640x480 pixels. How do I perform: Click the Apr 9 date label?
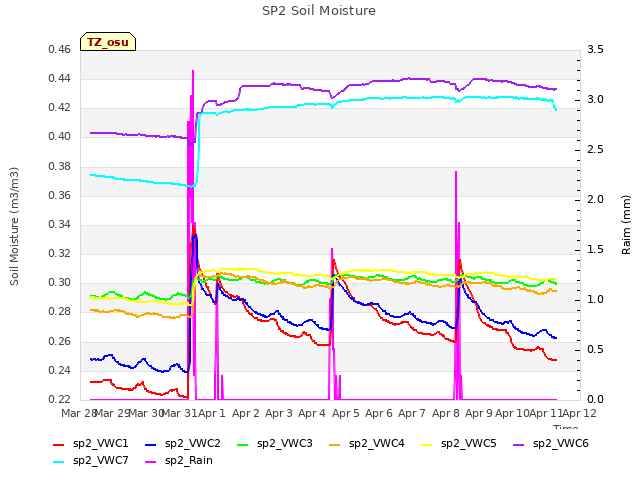(x=479, y=413)
